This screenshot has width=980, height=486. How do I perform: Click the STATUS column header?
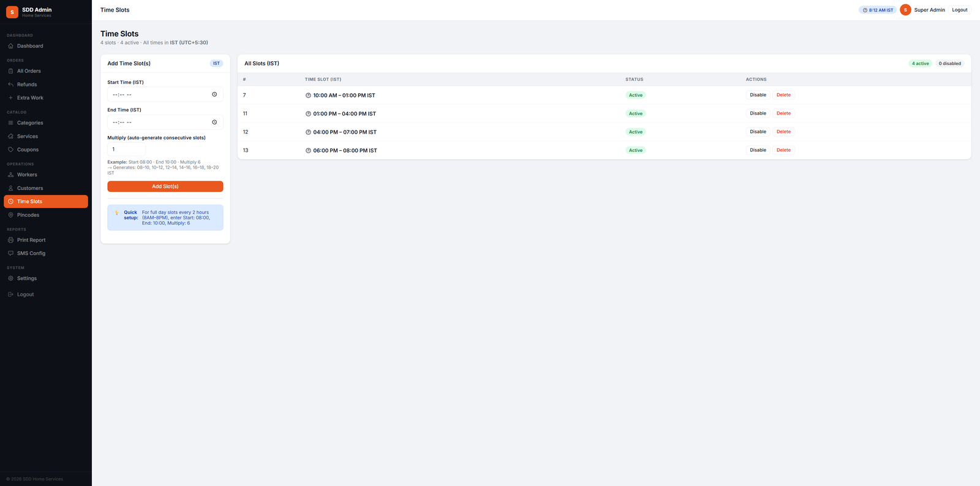[x=634, y=80]
